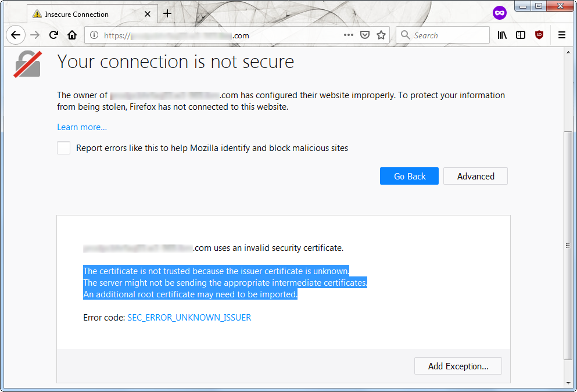Bookmark this page with the star icon

[381, 35]
